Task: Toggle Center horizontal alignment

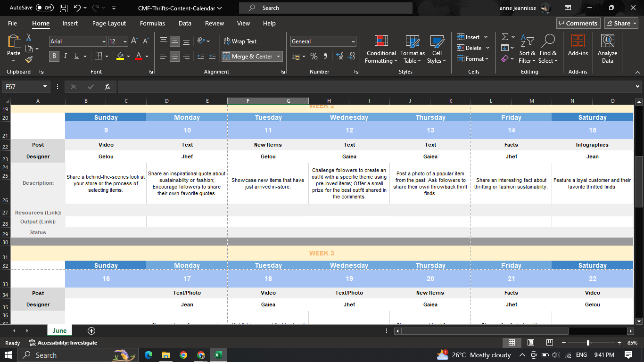Action: point(175,56)
